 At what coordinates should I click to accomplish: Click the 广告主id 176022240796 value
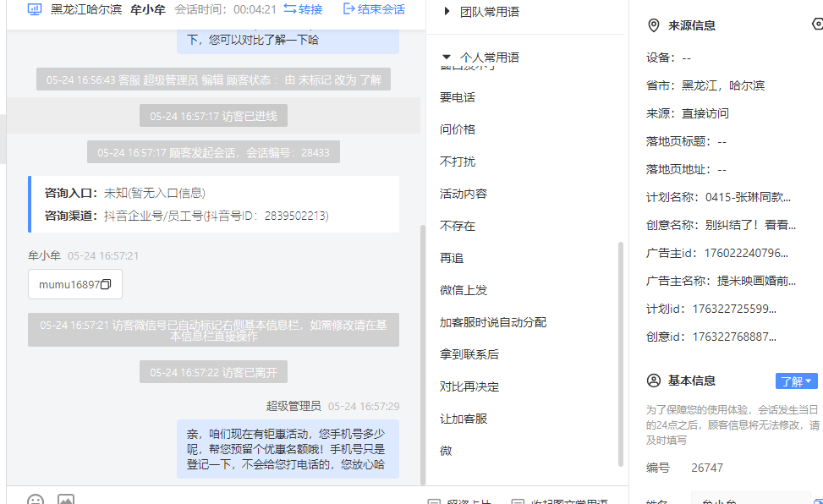(x=746, y=253)
